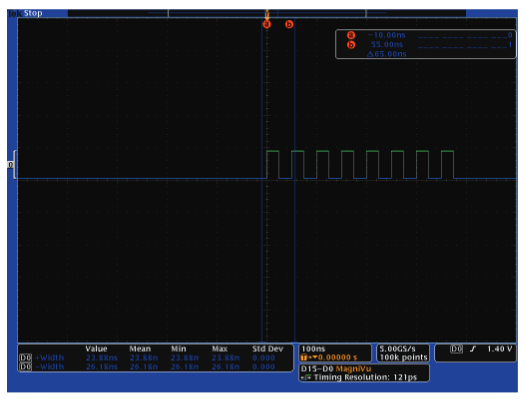Click cursor a icon in the readout box
Screen dimensions: 526x399
coord(351,35)
